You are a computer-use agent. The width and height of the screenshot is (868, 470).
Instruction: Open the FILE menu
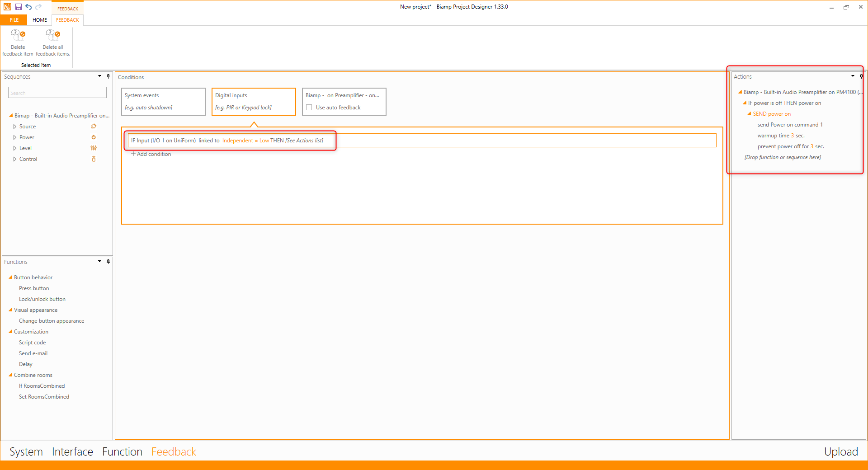point(14,20)
